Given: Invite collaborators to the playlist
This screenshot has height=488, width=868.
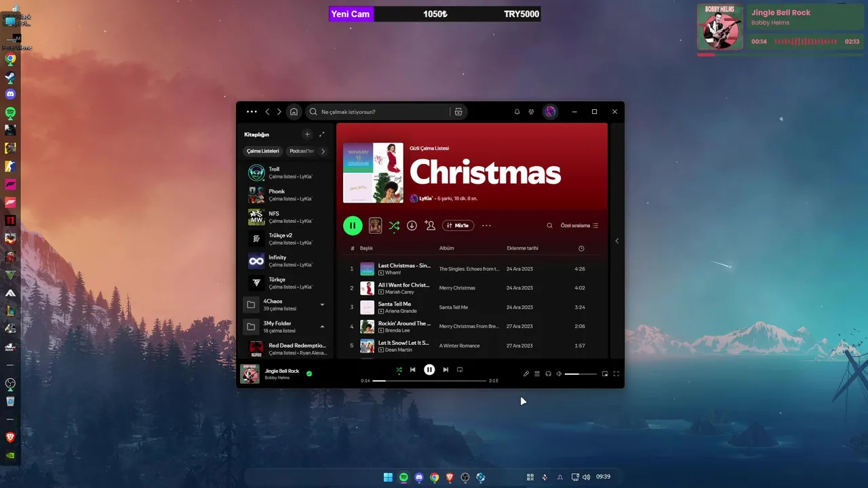Looking at the screenshot, I should click(x=430, y=226).
